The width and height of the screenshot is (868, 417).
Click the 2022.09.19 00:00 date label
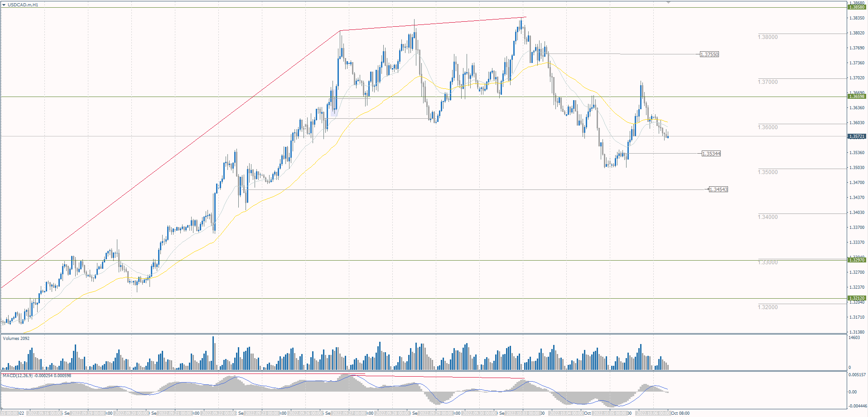[x=88, y=413]
